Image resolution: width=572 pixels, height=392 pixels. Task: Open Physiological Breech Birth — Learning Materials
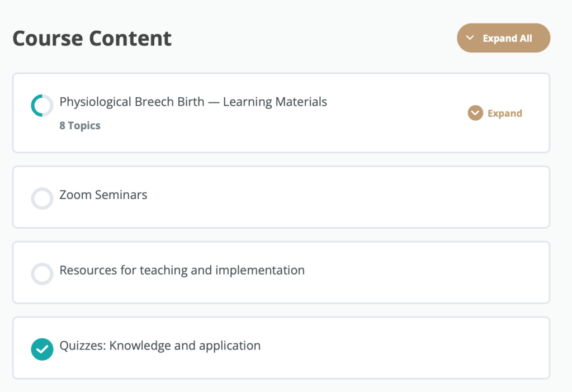[x=193, y=102]
